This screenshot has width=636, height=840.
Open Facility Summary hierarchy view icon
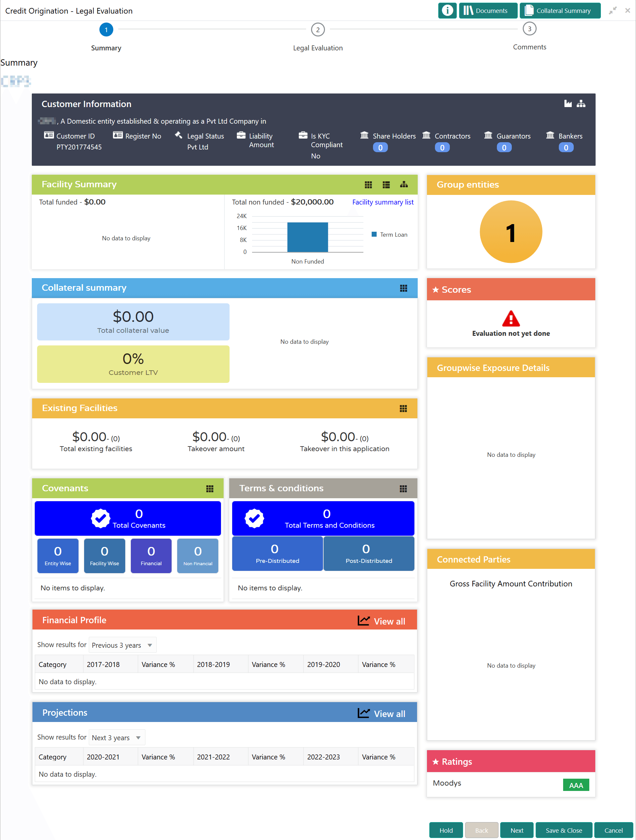pyautogui.click(x=404, y=185)
